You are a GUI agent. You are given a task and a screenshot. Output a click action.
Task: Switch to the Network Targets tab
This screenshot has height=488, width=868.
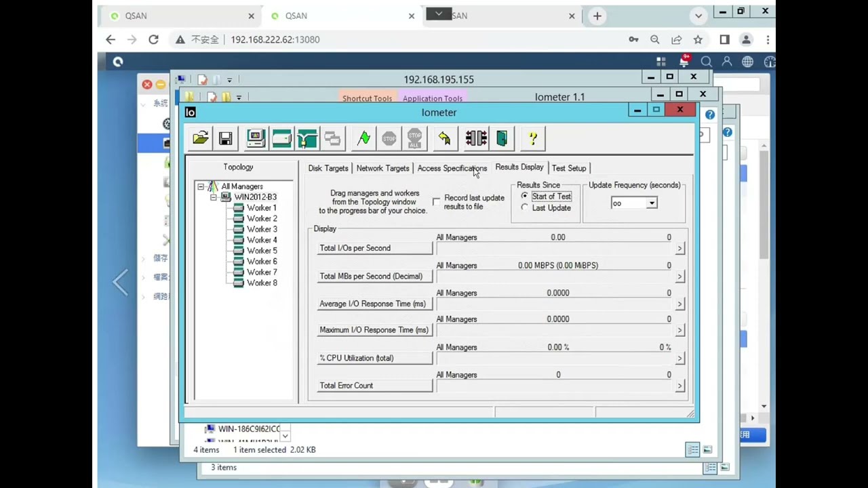tap(382, 168)
